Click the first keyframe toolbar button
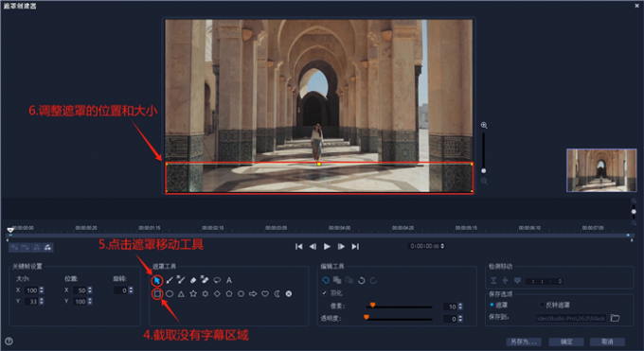Image resolution: width=644 pixels, height=351 pixels. (x=14, y=247)
